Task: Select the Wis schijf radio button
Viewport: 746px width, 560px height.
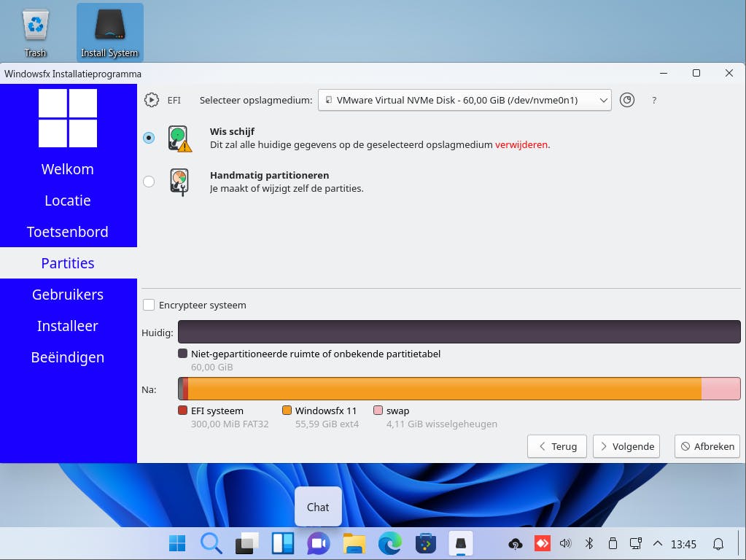Action: [x=149, y=138]
